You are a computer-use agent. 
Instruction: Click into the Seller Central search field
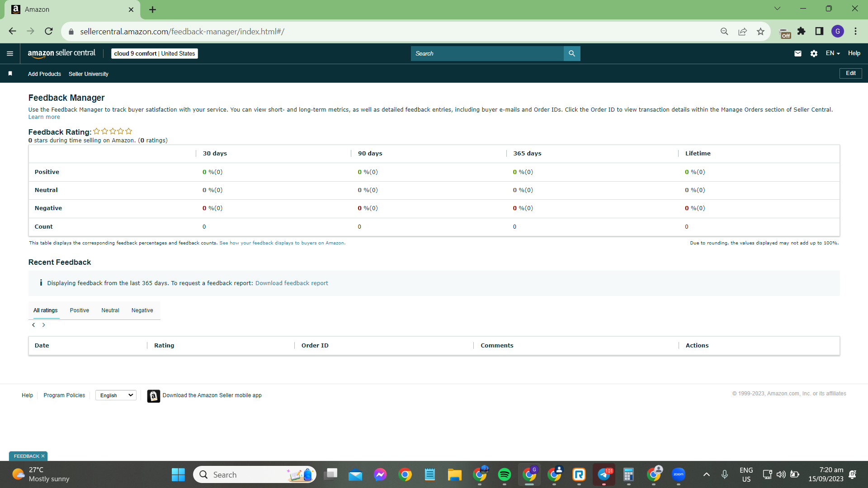click(x=487, y=53)
